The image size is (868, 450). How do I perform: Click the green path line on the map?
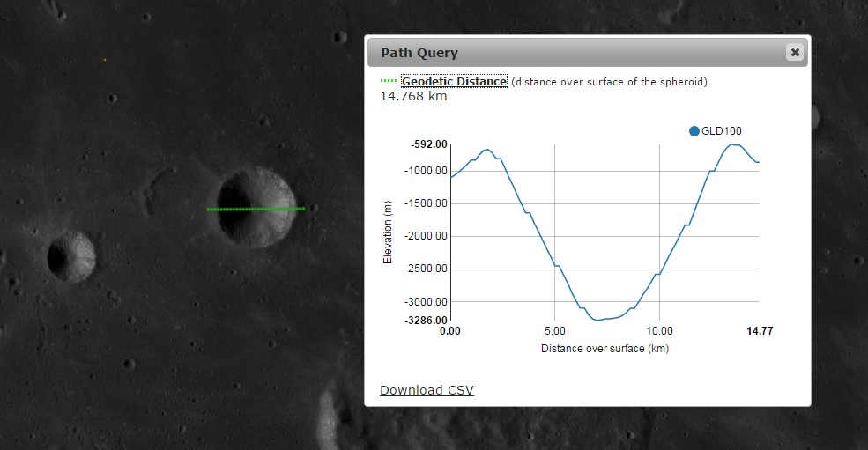(x=256, y=209)
